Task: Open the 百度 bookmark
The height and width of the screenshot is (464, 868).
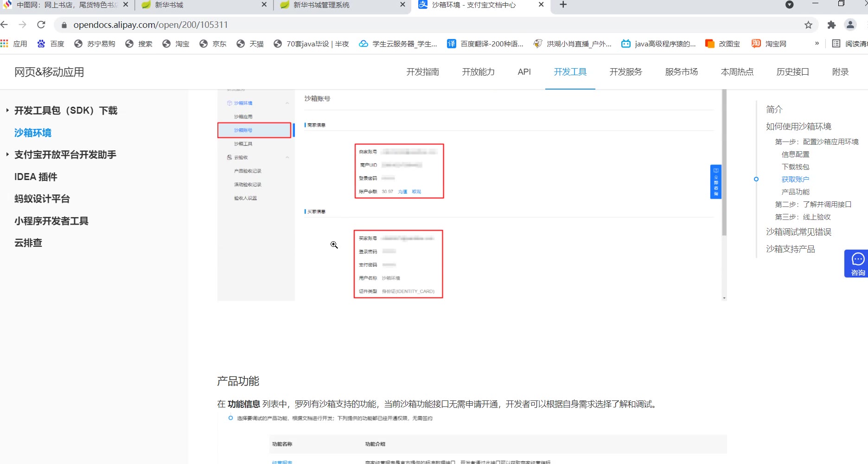Action: (51, 44)
